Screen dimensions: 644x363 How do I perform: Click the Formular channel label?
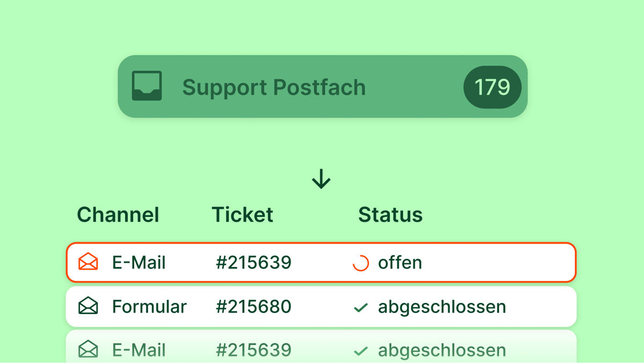click(149, 307)
